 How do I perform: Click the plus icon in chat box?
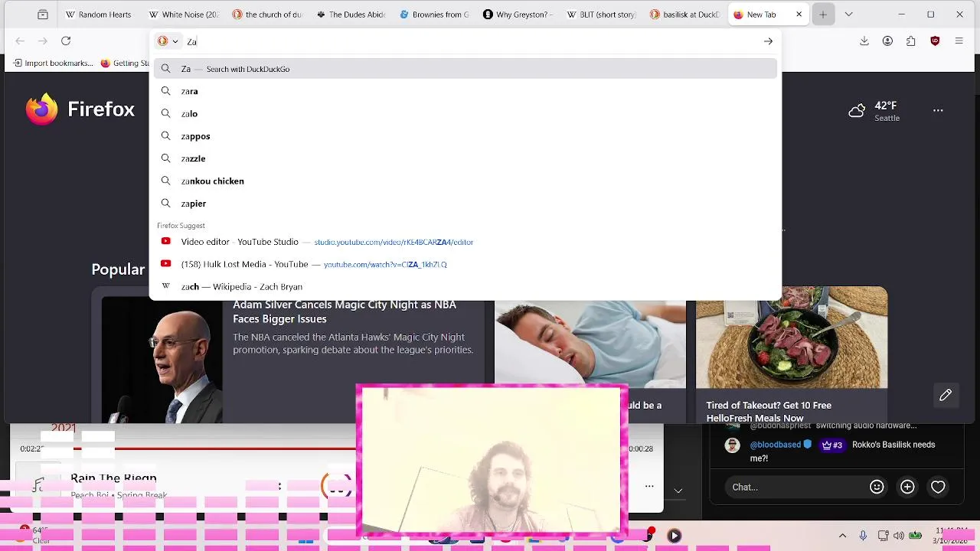point(907,487)
